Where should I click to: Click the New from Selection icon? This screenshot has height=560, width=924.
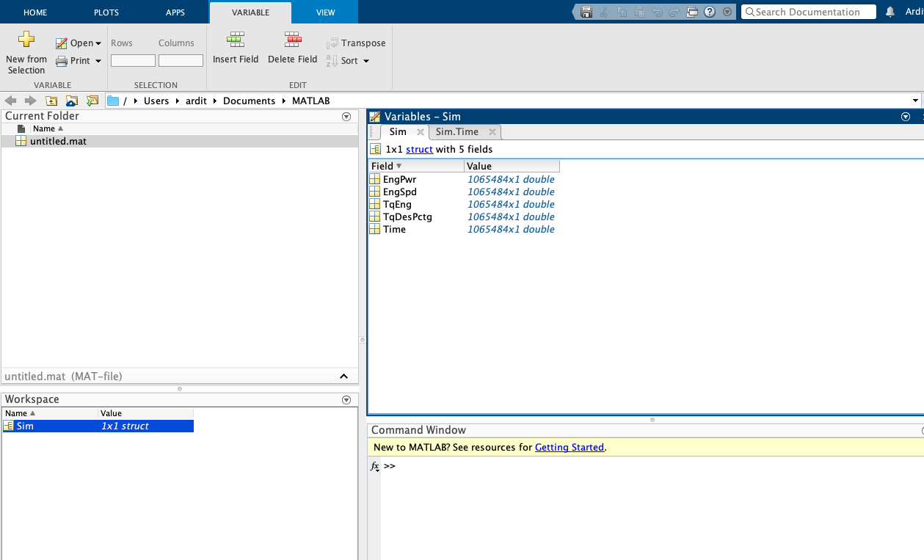coord(26,40)
